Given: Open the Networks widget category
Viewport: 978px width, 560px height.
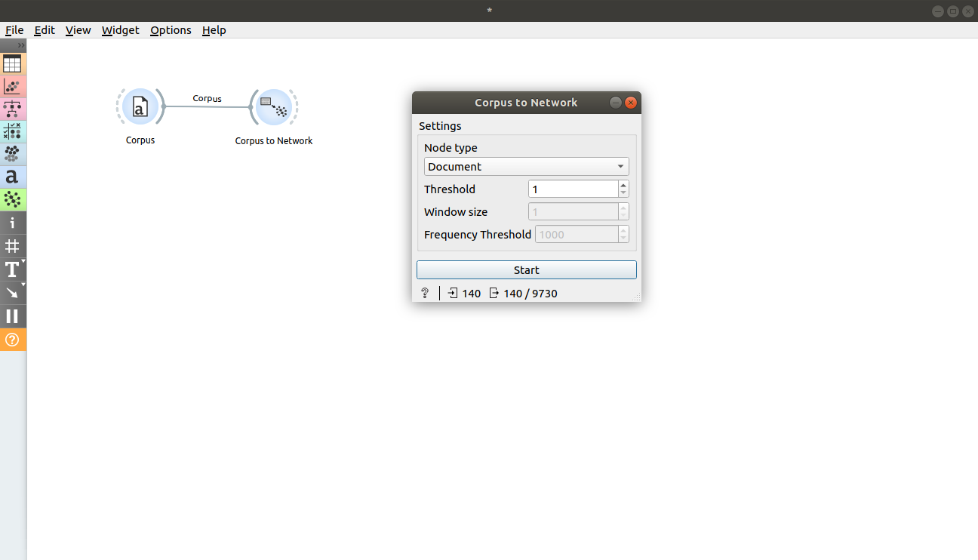Looking at the screenshot, I should pos(12,199).
